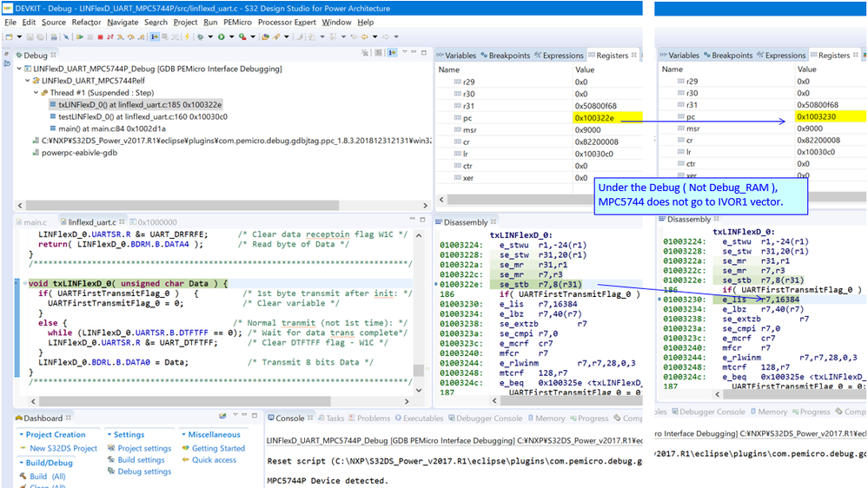Open the Debugger Console tab

(x=485, y=419)
